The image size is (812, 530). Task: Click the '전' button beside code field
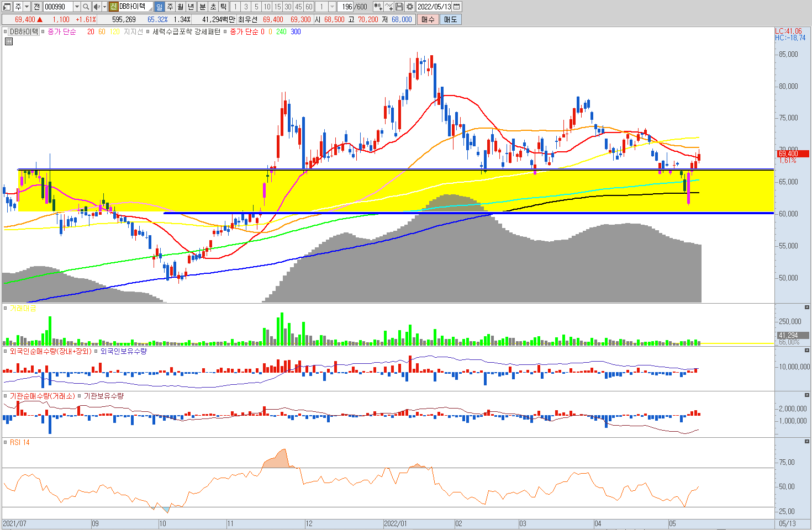pyautogui.click(x=36, y=7)
